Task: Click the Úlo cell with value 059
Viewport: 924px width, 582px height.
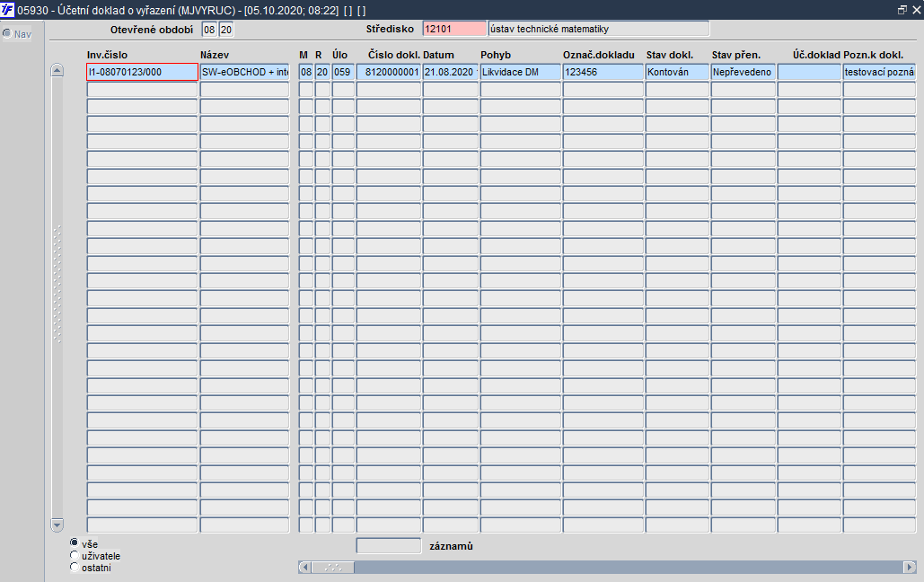Action: pyautogui.click(x=343, y=72)
